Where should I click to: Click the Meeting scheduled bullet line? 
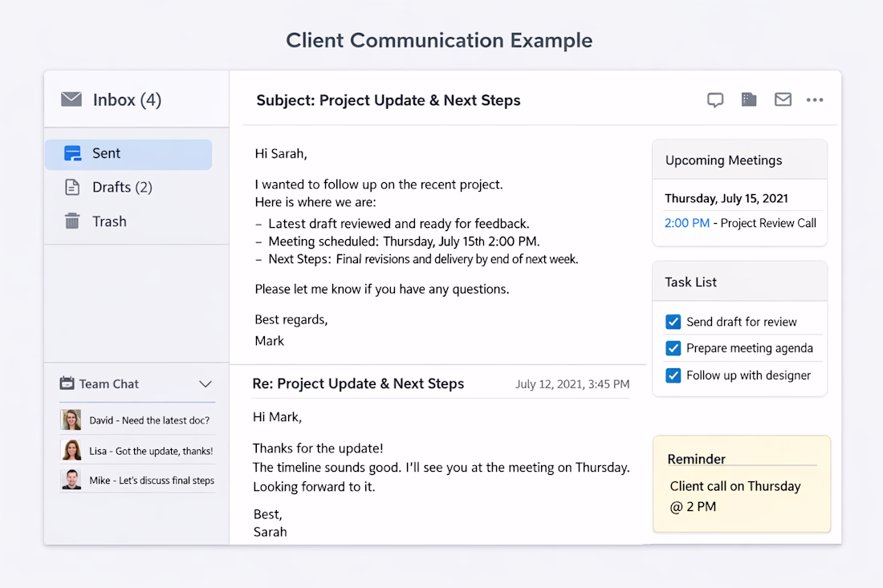tap(397, 241)
